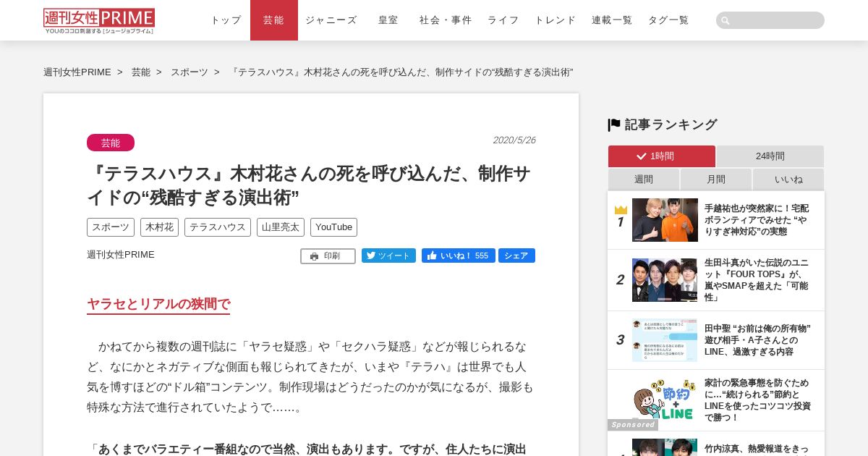This screenshot has height=456, width=868.
Task: Switch ranking to the いいね tab
Action: pyautogui.click(x=788, y=180)
